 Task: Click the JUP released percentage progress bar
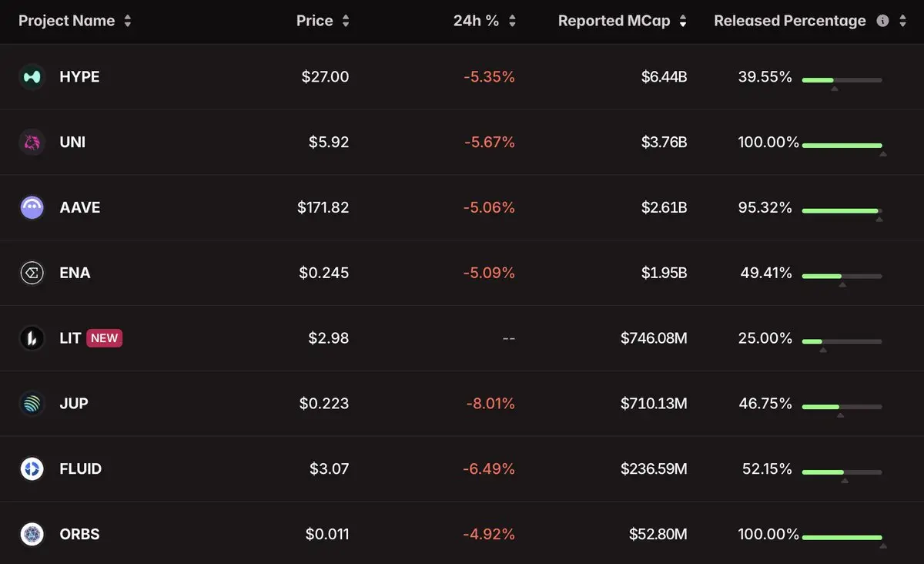[842, 407]
